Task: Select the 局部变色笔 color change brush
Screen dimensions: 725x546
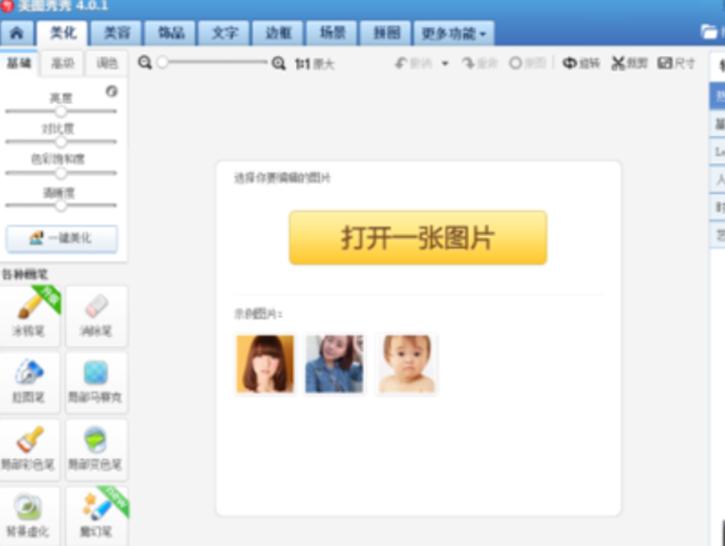Action: [97, 449]
